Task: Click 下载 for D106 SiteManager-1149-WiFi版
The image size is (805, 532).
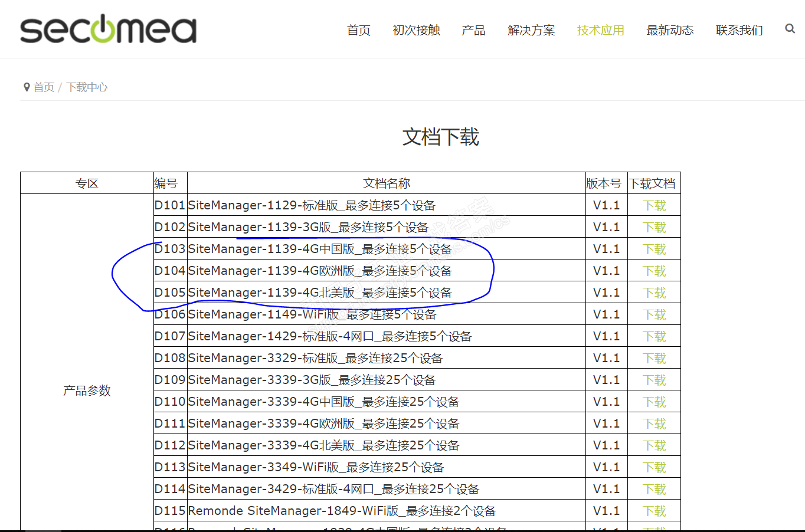Action: click(654, 314)
